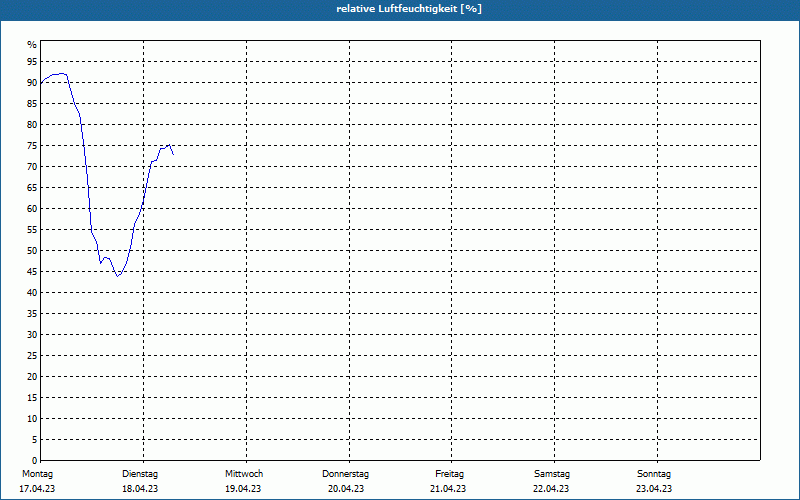Click the 90 y-axis value

pyautogui.click(x=32, y=83)
